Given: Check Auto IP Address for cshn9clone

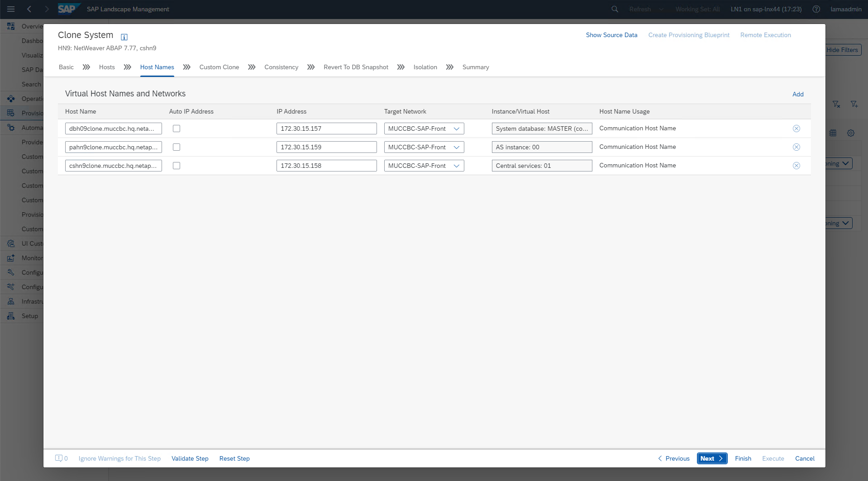Looking at the screenshot, I should (x=176, y=166).
